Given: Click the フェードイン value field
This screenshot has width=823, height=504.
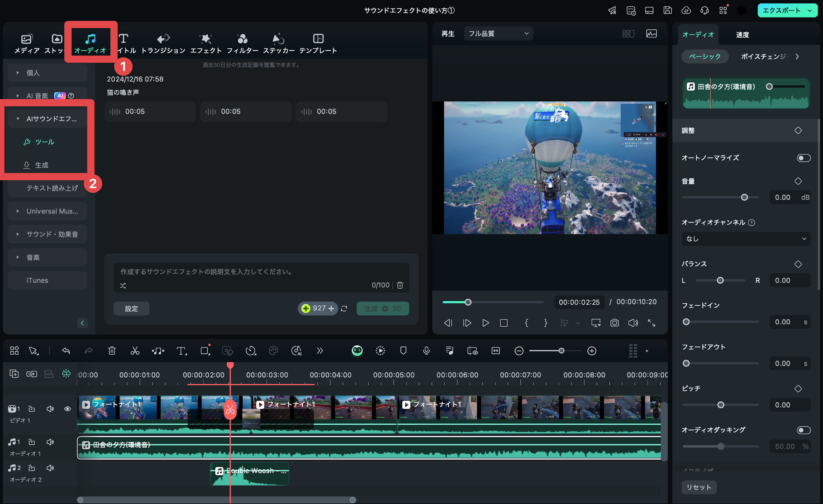Looking at the screenshot, I should (x=790, y=322).
